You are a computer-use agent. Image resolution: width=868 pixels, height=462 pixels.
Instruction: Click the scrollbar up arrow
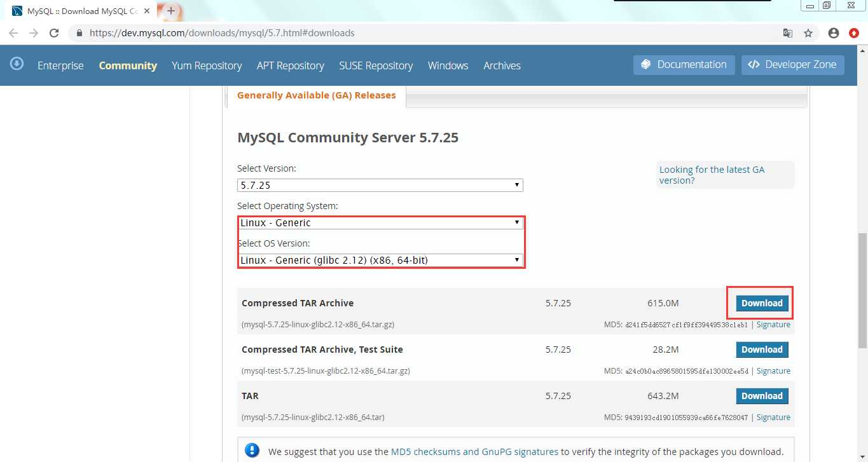(862, 51)
